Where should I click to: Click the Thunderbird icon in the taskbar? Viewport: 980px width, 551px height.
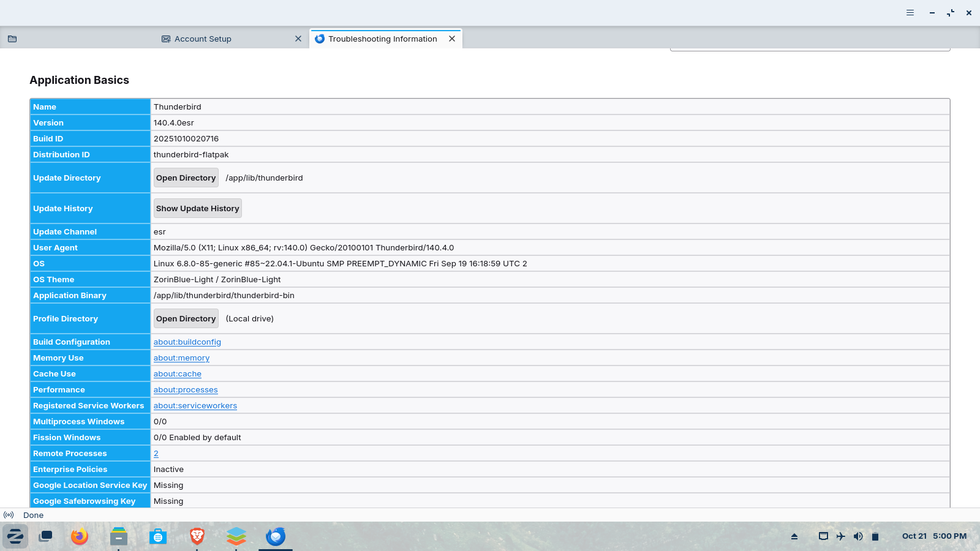[x=276, y=536]
